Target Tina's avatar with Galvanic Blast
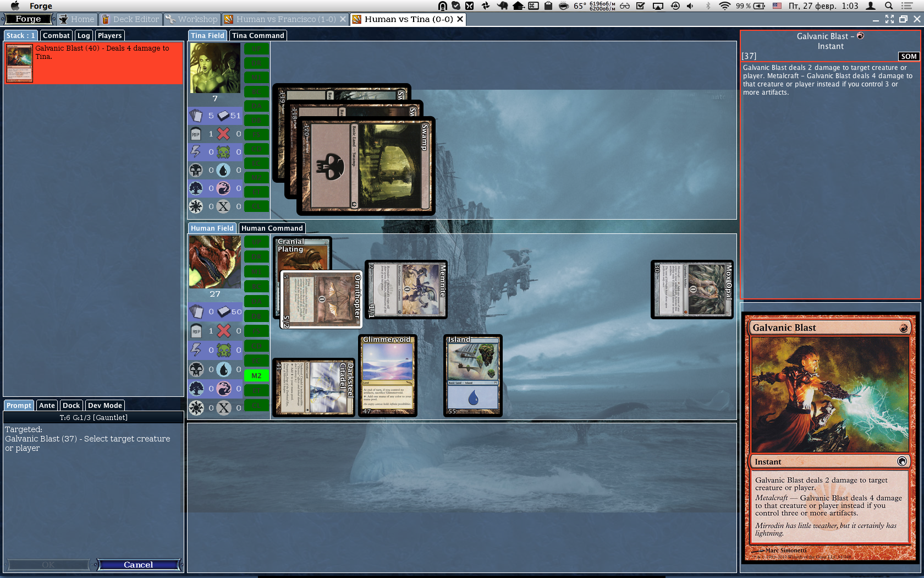 [215, 68]
